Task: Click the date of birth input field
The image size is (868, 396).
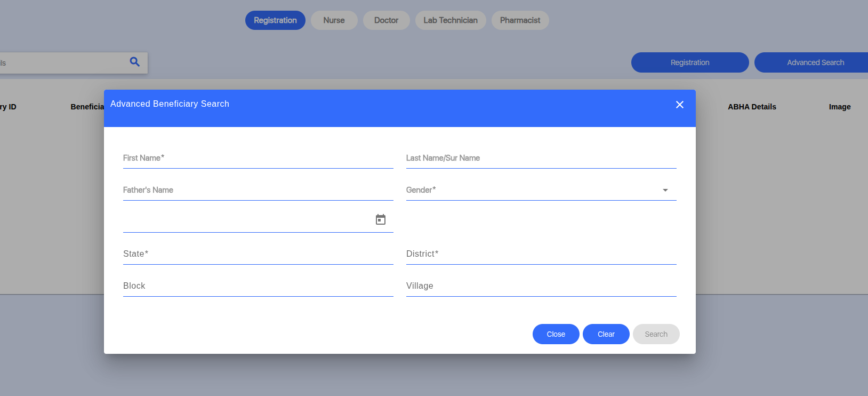Action: tap(245, 220)
